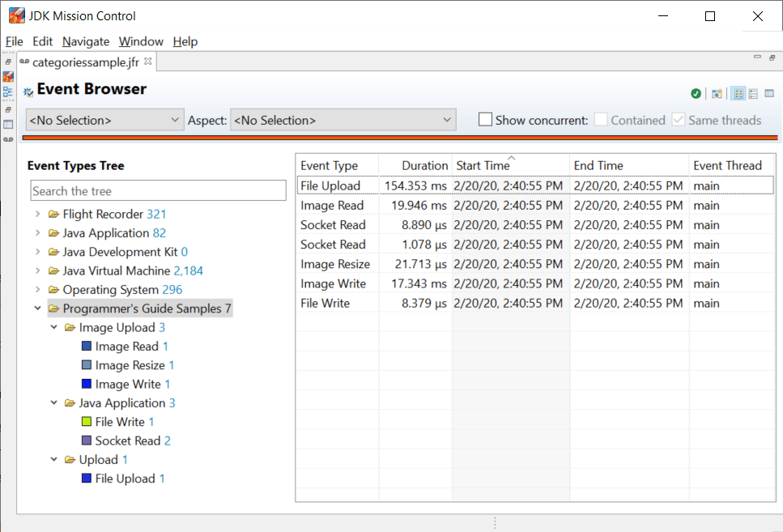Select the highlighted tree layout view icon

tap(738, 93)
